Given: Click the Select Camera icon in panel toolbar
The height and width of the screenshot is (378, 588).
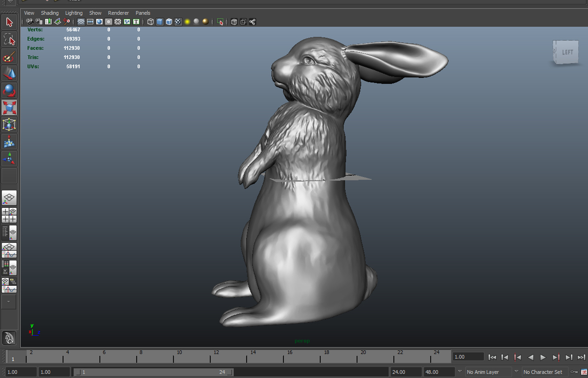Looking at the screenshot, I should (29, 22).
